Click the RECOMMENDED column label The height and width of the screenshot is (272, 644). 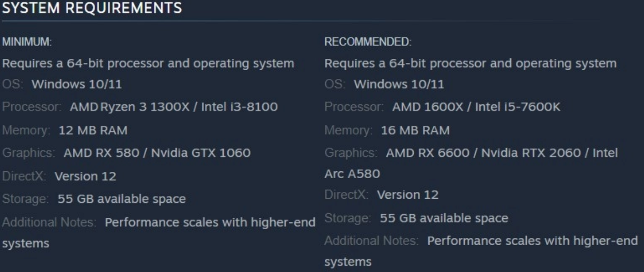(x=368, y=42)
